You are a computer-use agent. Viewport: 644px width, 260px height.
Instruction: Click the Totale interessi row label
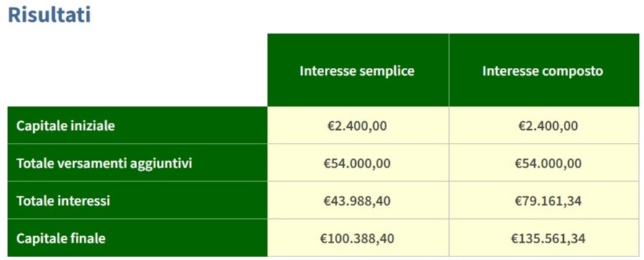(x=64, y=201)
